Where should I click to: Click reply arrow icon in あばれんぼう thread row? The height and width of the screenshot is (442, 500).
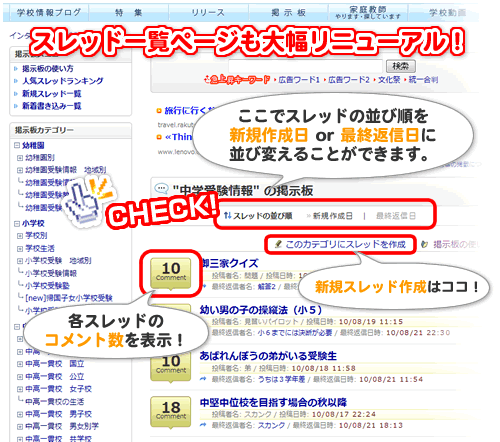click(203, 379)
